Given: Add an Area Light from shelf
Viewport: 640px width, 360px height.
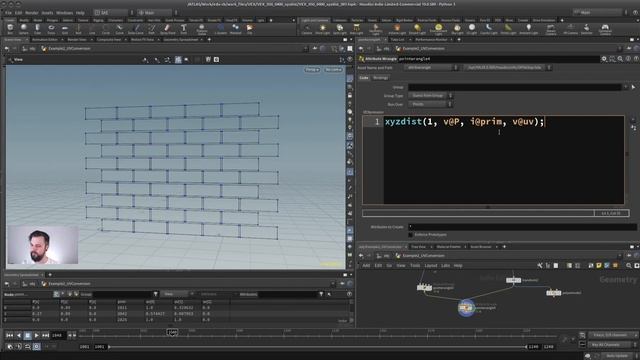Looking at the screenshot, I should [x=356, y=29].
